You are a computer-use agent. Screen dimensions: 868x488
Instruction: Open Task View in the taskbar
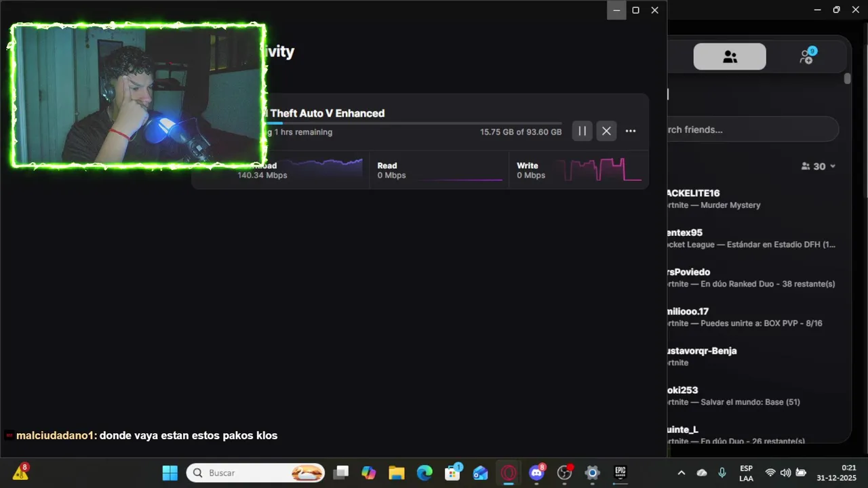tap(341, 472)
